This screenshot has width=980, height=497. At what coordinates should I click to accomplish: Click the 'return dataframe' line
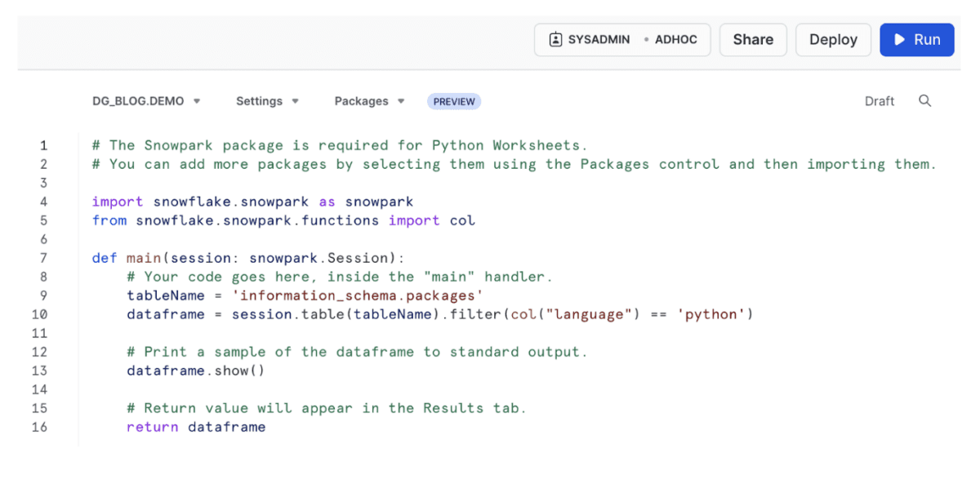point(196,427)
